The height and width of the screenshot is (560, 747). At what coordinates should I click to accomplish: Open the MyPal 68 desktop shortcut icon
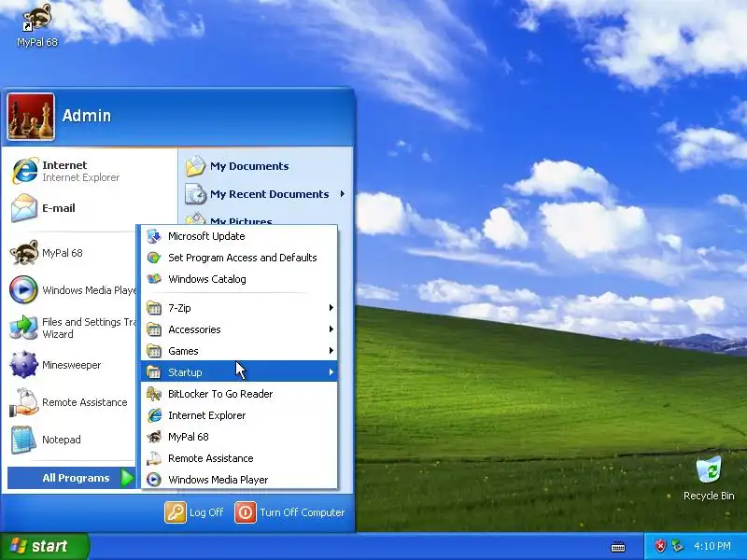(x=36, y=18)
